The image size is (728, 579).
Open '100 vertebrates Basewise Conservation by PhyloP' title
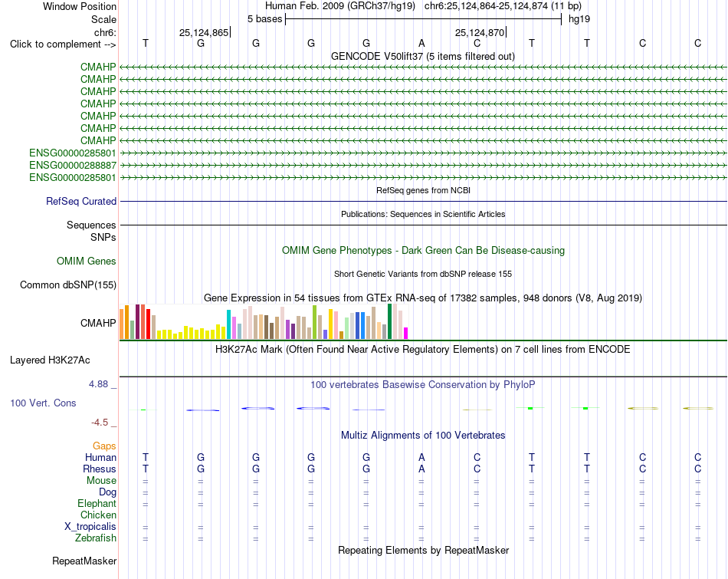[423, 385]
